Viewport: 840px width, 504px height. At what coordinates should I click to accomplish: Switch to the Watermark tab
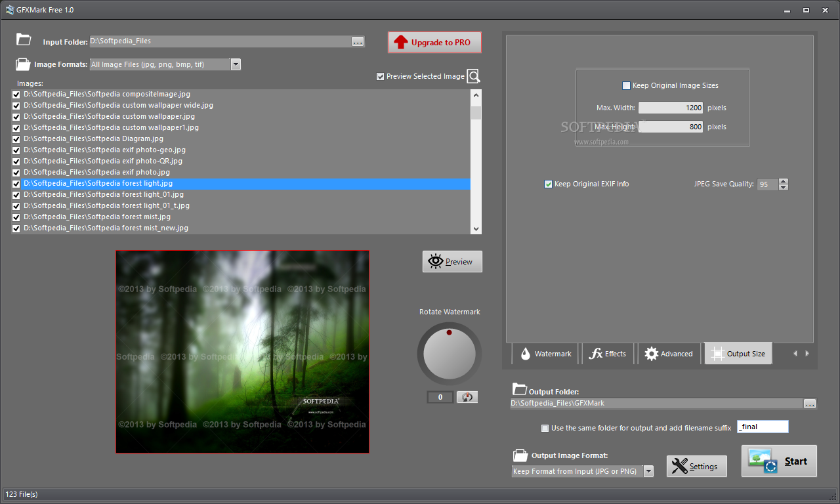(x=545, y=353)
